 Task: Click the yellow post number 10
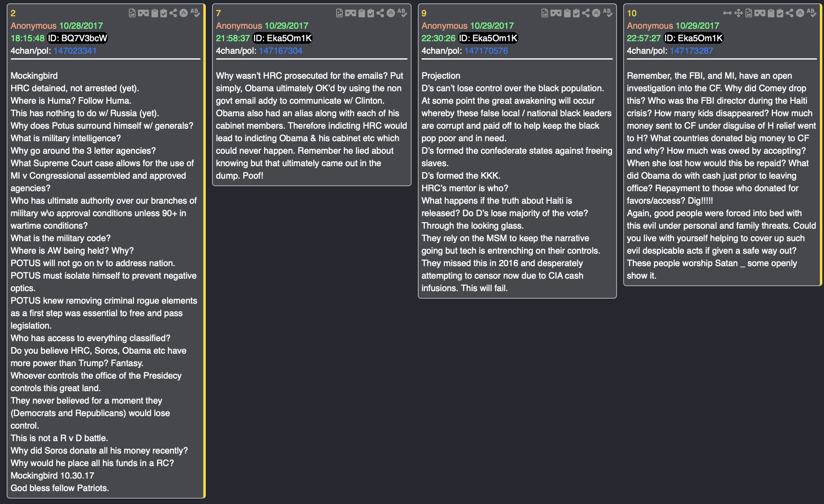(632, 13)
